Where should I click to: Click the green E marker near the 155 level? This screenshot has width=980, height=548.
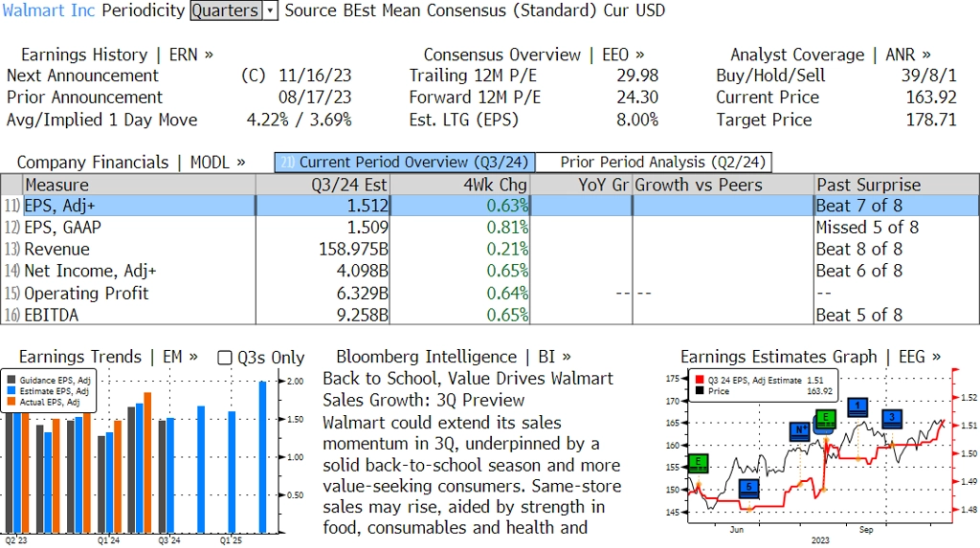698,463
